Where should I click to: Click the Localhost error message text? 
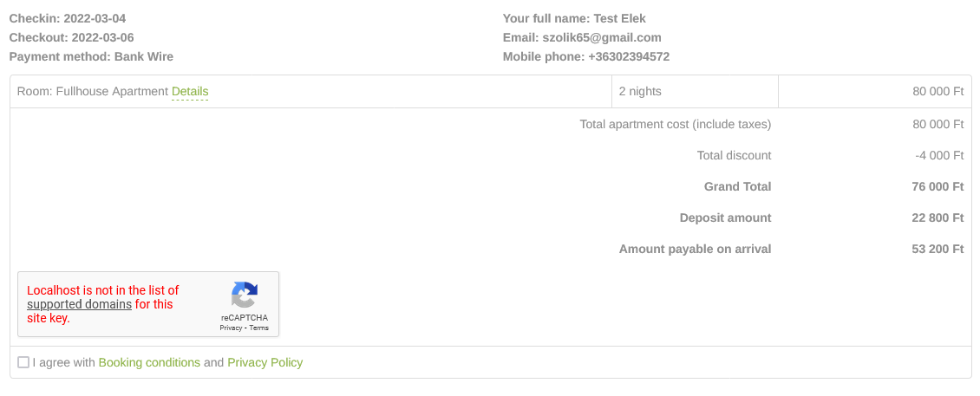click(102, 290)
